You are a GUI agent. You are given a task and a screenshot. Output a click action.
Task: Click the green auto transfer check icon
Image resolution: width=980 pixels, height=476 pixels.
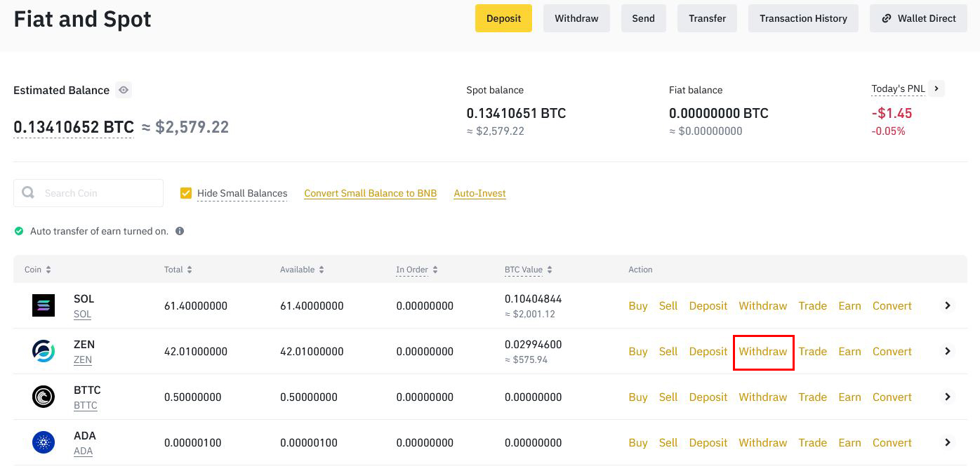coord(19,231)
